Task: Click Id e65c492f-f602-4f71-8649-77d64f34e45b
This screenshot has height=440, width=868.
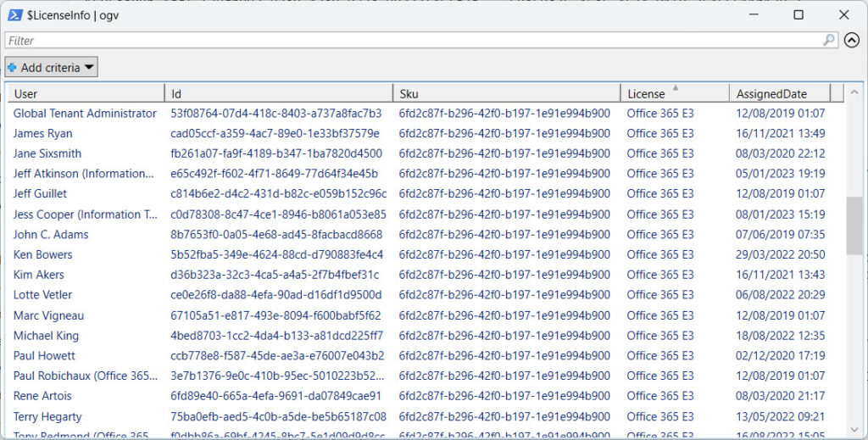Action: click(274, 173)
